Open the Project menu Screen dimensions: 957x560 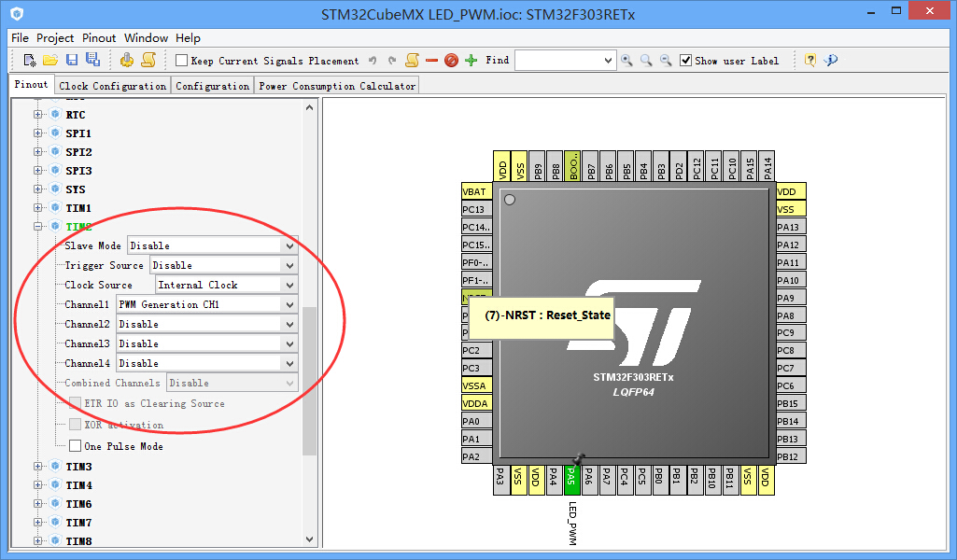55,38
